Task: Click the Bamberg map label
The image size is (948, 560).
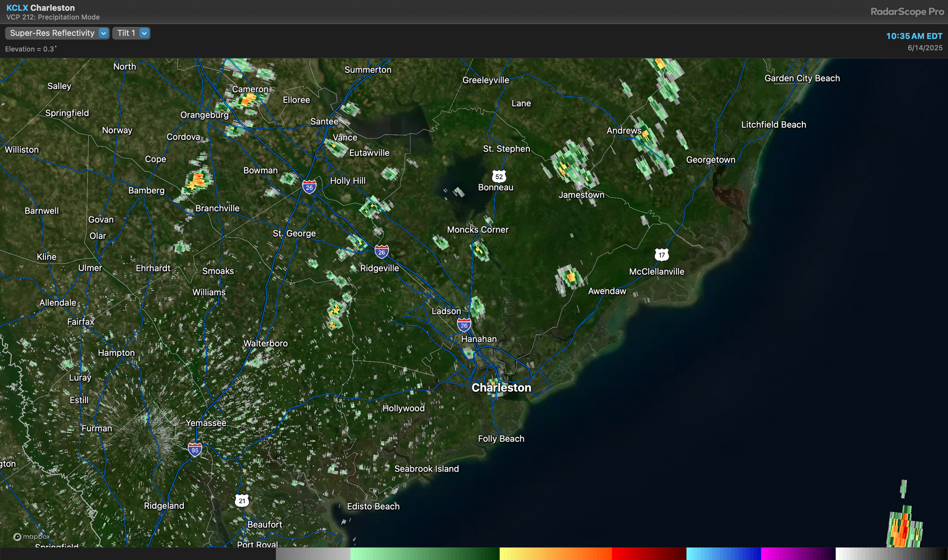Action: pos(146,190)
